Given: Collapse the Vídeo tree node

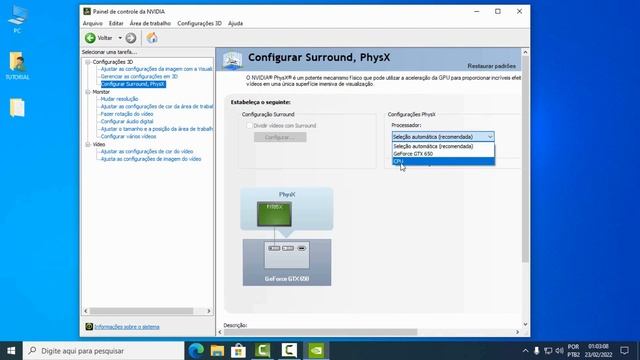Looking at the screenshot, I should 87,144.
